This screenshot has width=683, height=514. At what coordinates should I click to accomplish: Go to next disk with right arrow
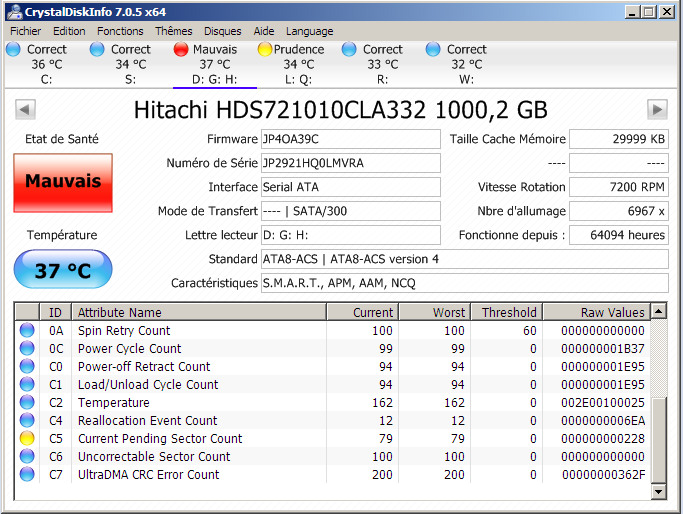point(657,109)
